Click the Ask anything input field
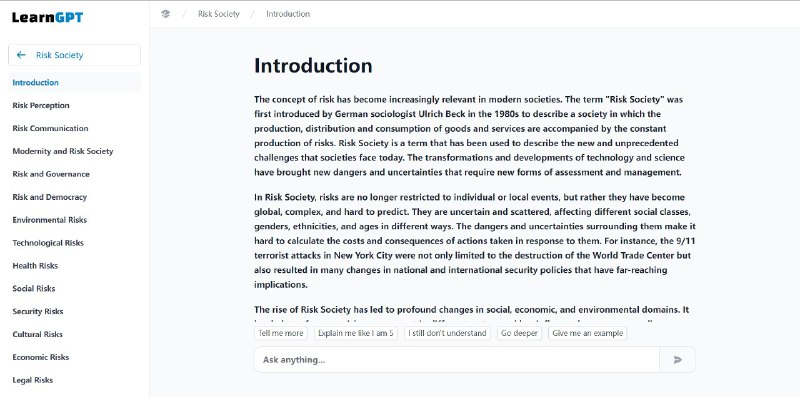This screenshot has width=800, height=397. pyautogui.click(x=457, y=360)
